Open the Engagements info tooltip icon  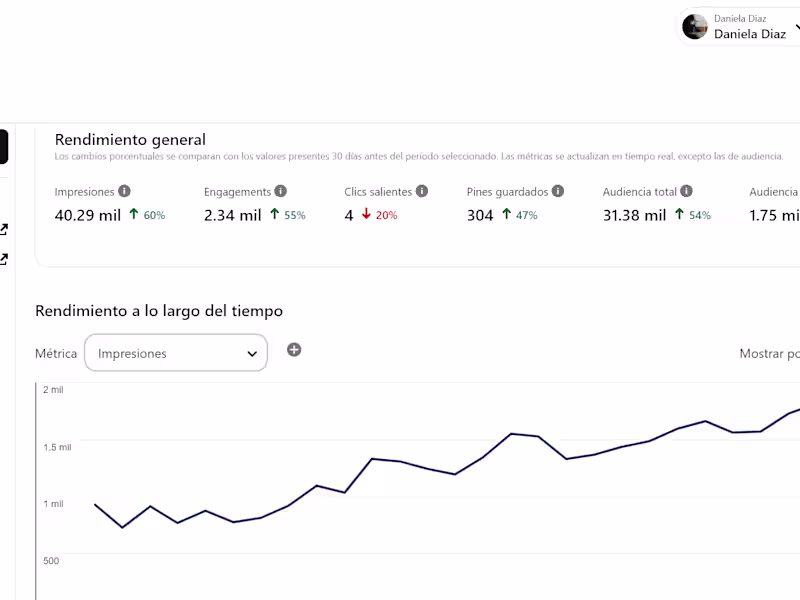click(x=281, y=191)
